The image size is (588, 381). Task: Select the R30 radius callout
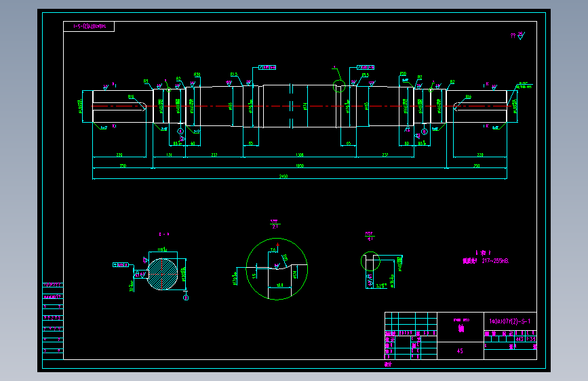click(197, 75)
